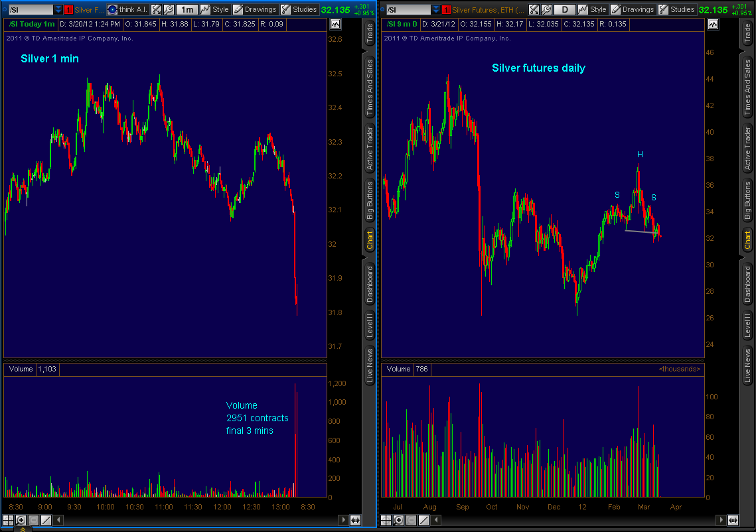Click the left chart horizontal scrollbar track
This screenshot has width=756, height=532.
(199, 521)
